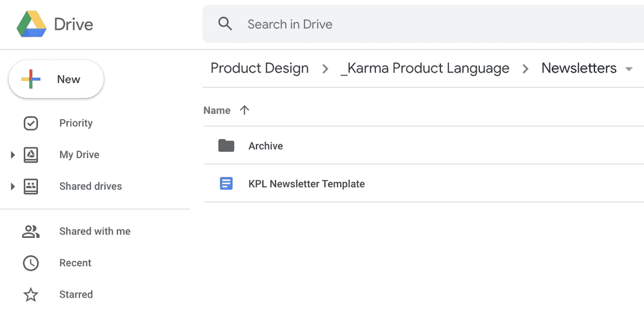Screen dimensions: 644x317
Task: Click the search magnifier icon
Action: coord(225,24)
